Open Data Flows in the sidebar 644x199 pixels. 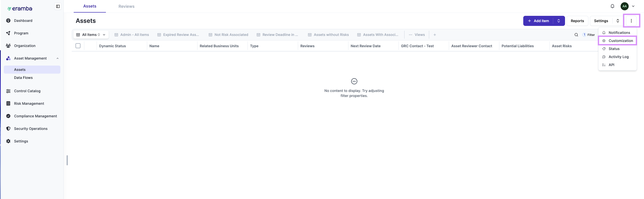point(23,78)
